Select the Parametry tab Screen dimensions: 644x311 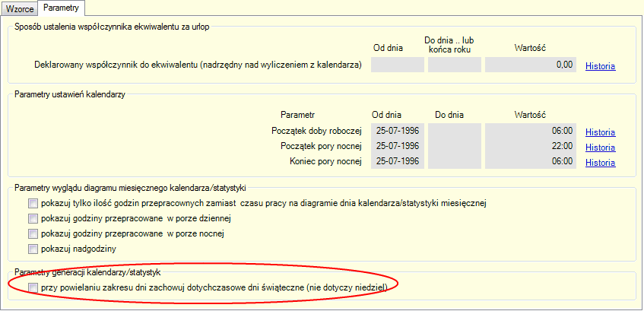pos(62,7)
